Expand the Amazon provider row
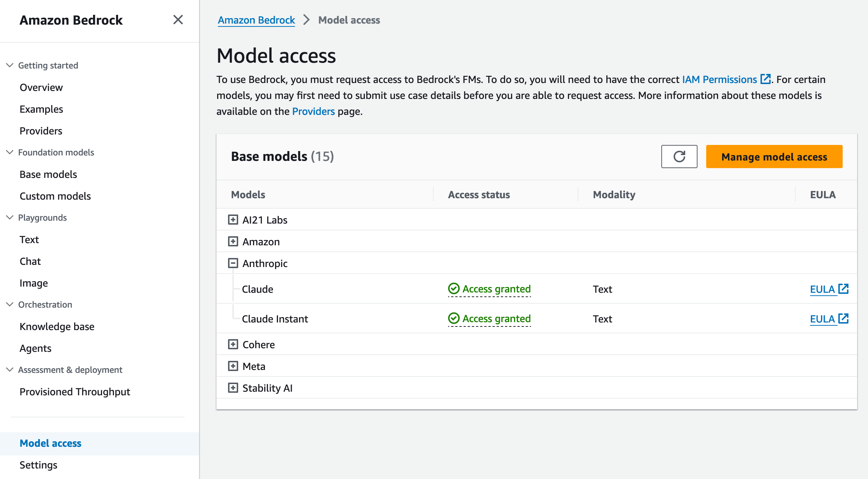 pyautogui.click(x=233, y=241)
